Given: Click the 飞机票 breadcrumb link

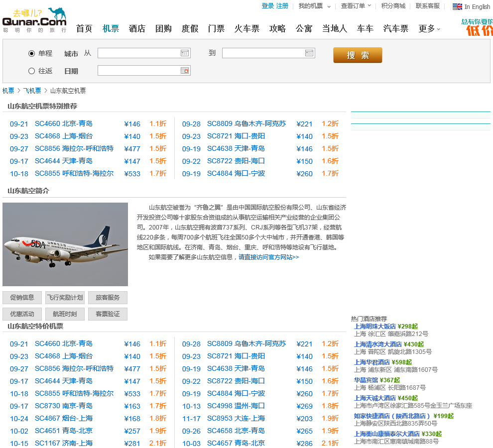Looking at the screenshot, I should point(32,91).
